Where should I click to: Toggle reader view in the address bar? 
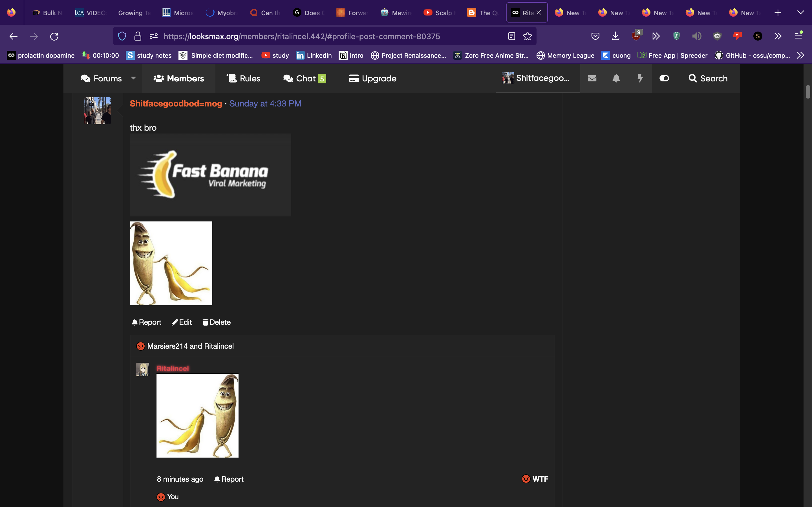(x=511, y=36)
